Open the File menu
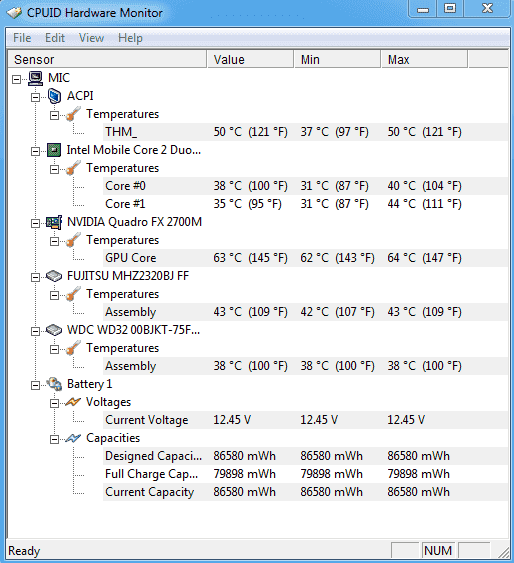 point(22,38)
